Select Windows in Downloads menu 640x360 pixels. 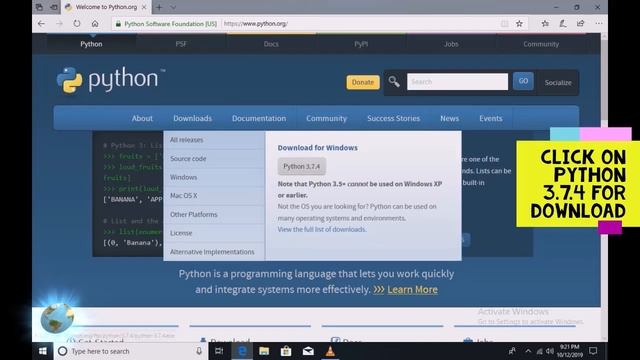(214, 177)
